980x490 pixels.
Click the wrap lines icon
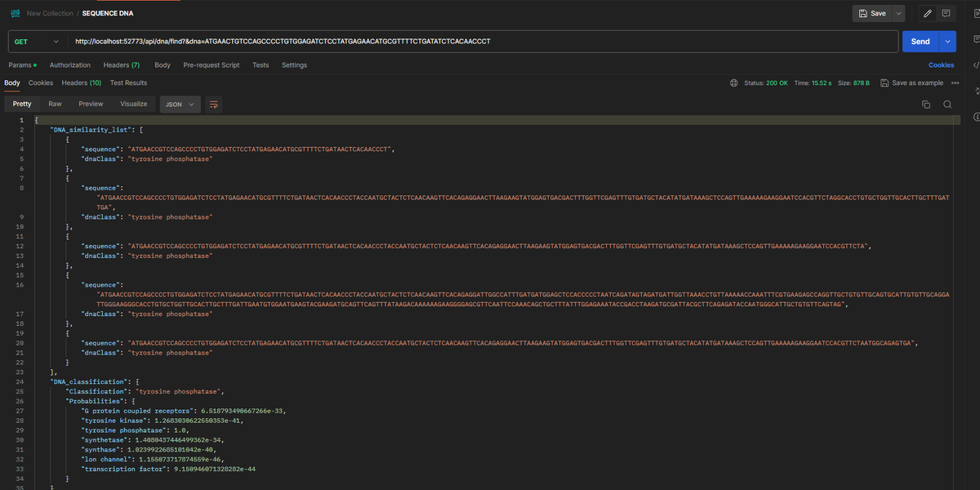pos(214,105)
